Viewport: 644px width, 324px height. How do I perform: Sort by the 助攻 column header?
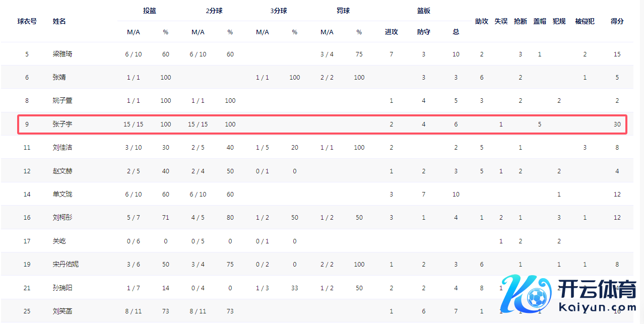482,21
